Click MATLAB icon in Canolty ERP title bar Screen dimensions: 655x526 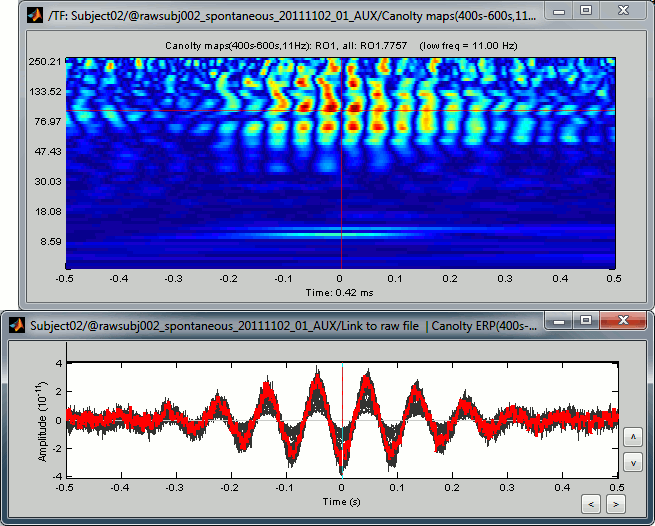coord(15,325)
